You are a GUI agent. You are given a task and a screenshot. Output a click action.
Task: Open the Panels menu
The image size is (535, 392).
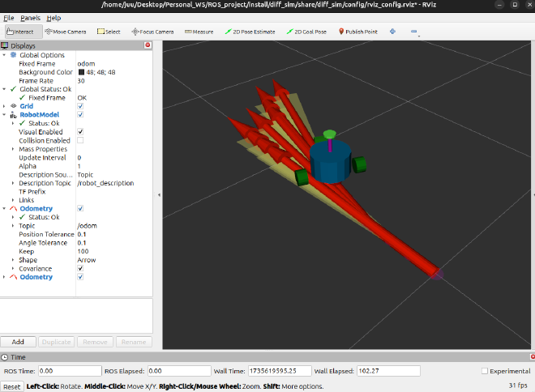coord(30,18)
